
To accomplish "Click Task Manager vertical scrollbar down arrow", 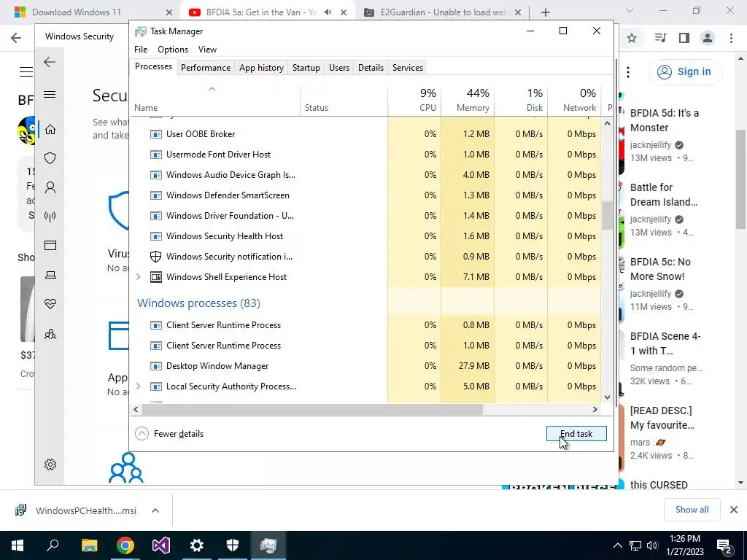I will (x=607, y=397).
